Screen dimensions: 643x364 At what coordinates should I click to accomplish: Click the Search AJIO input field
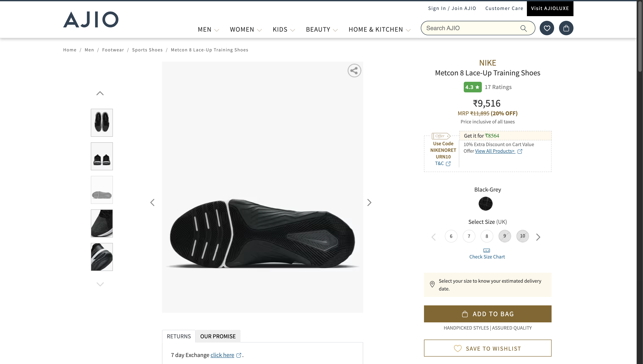coord(472,28)
